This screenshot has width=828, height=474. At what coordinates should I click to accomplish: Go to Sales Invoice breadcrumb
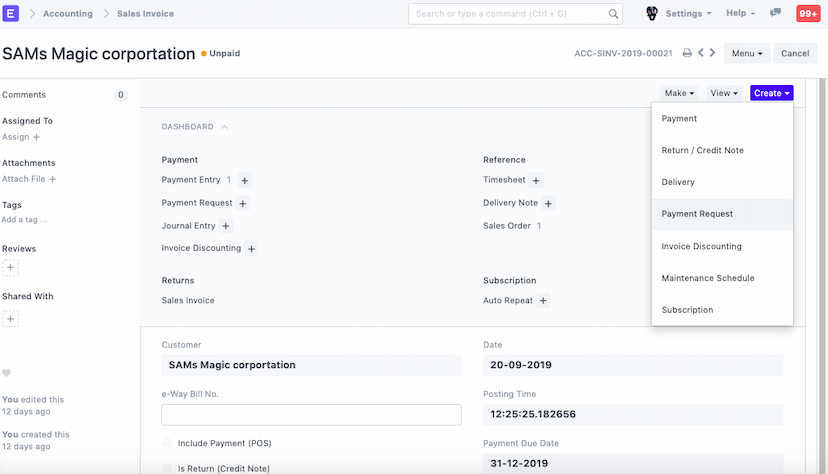pos(145,14)
